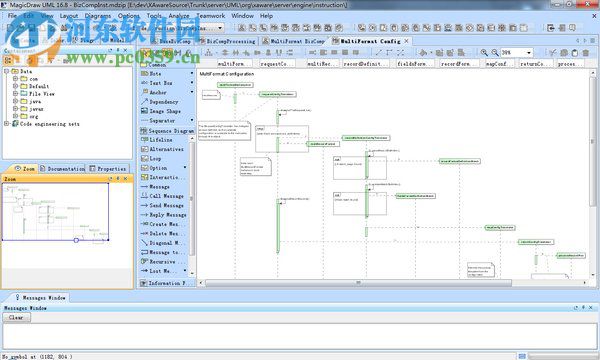Expand Code engineering sets node

click(x=7, y=124)
